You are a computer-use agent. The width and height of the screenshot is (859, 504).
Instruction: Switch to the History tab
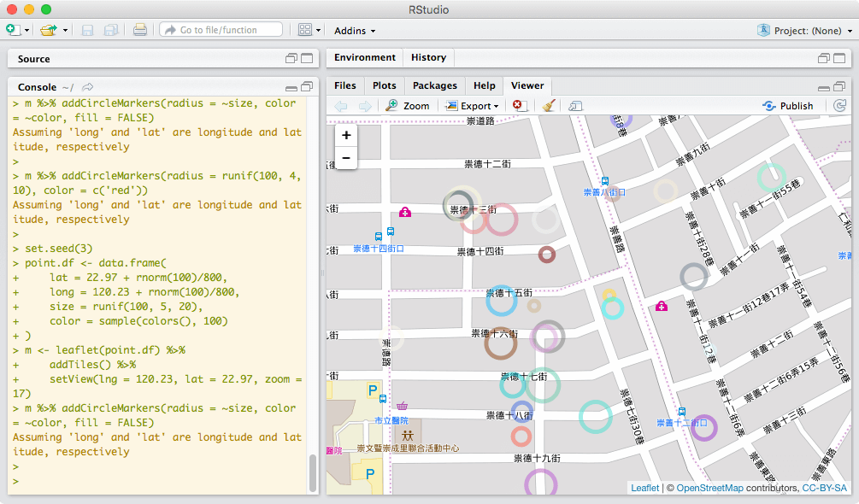click(428, 58)
